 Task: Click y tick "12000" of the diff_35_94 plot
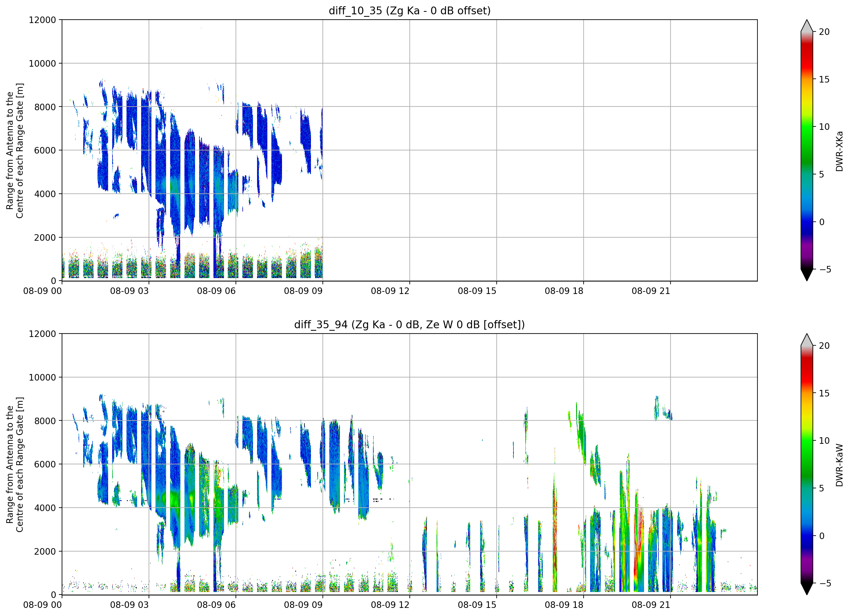[x=42, y=334]
